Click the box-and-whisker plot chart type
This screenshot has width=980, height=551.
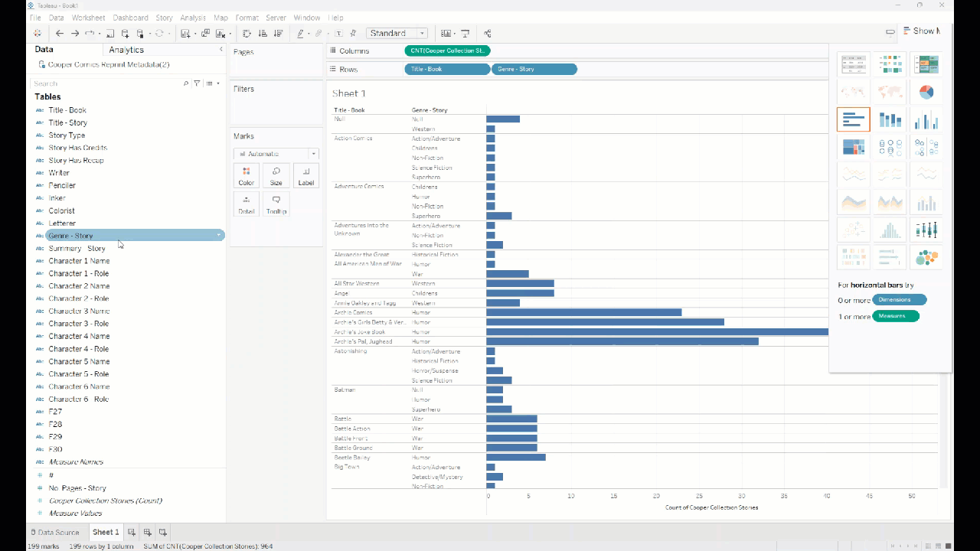click(x=926, y=230)
